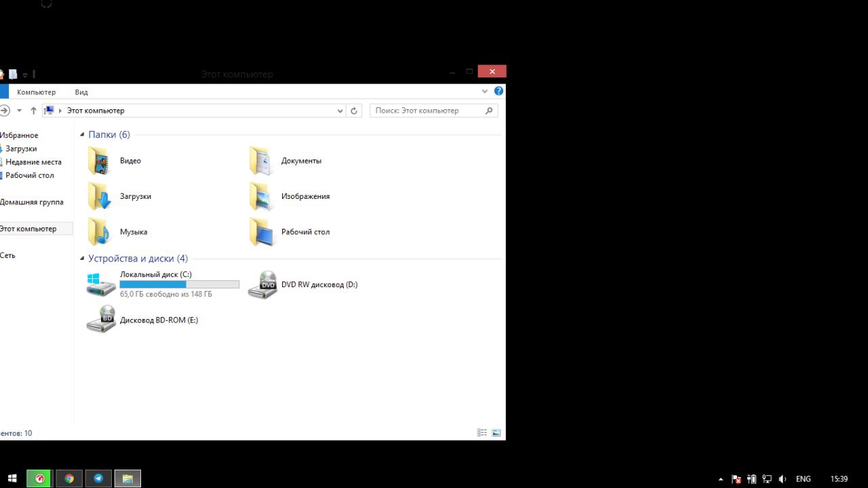Image resolution: width=868 pixels, height=488 pixels.
Task: Select Домашняя группа in navigation pane
Action: (32, 202)
